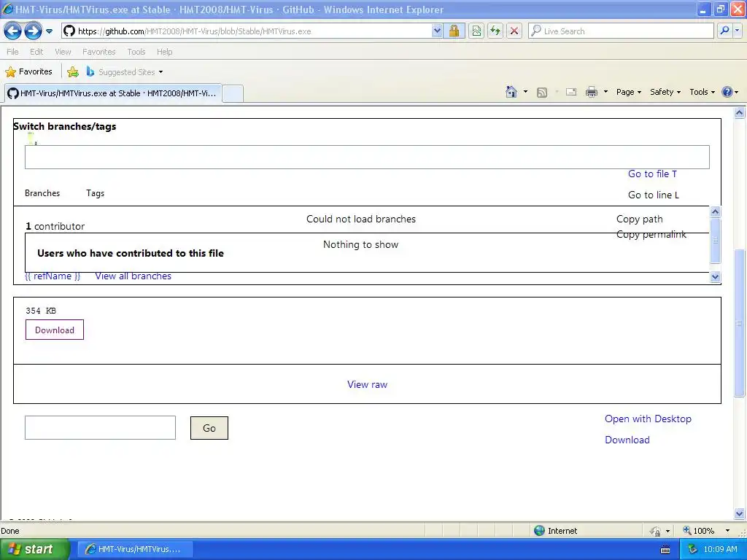The height and width of the screenshot is (560, 747).
Task: Click the Copy permalink item
Action: coord(651,234)
